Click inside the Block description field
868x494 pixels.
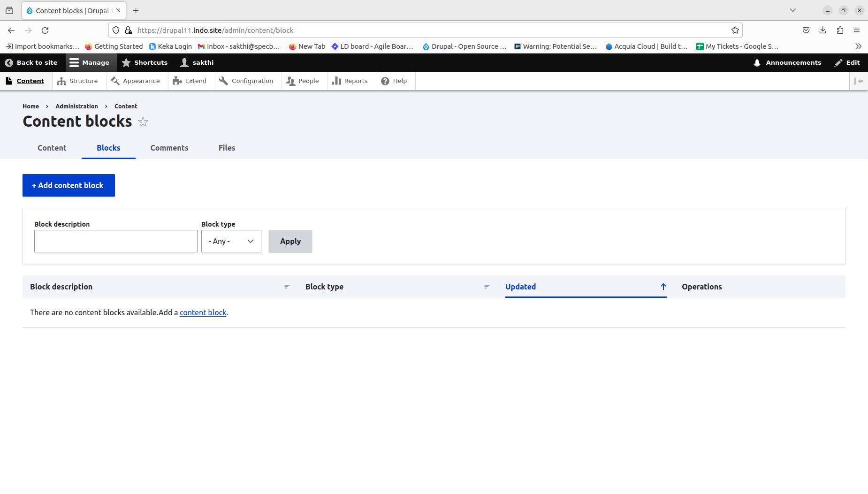115,241
